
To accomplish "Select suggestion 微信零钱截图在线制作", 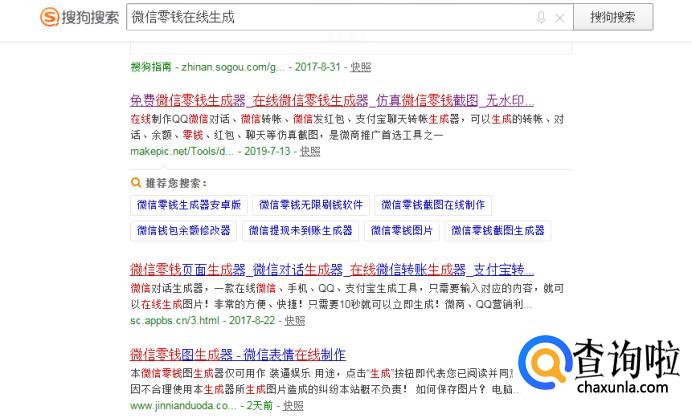I will coord(433,205).
